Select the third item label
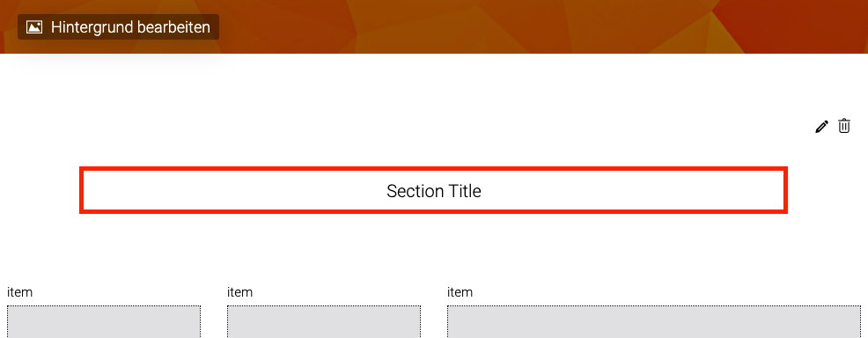 pos(460,292)
